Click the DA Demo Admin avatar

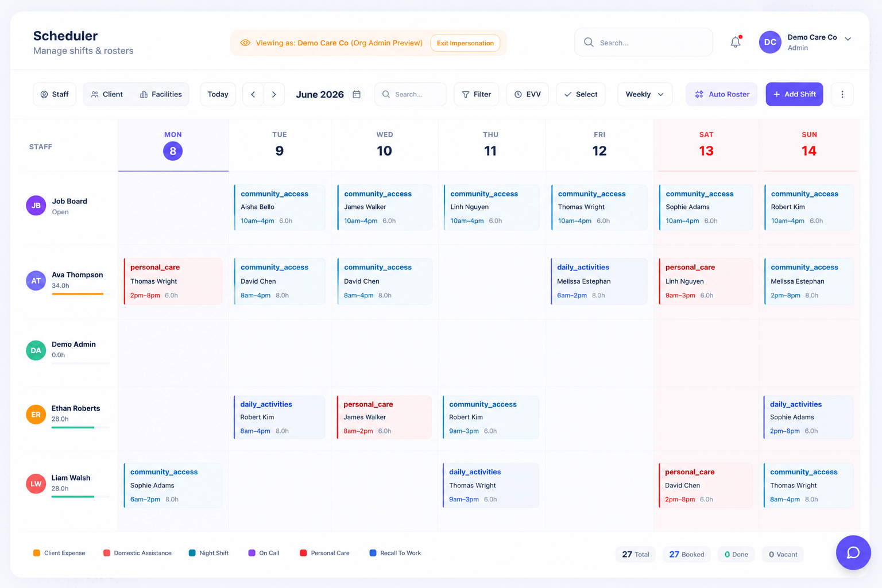point(36,350)
